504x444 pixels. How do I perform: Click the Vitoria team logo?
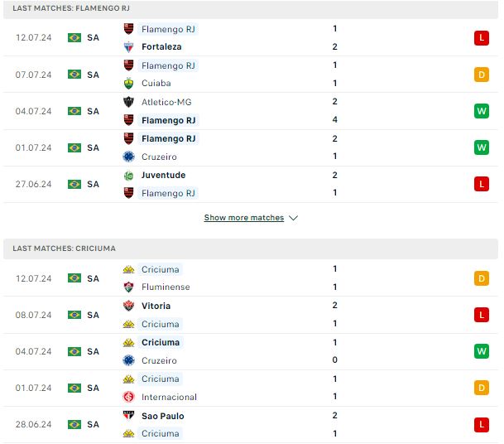128,306
